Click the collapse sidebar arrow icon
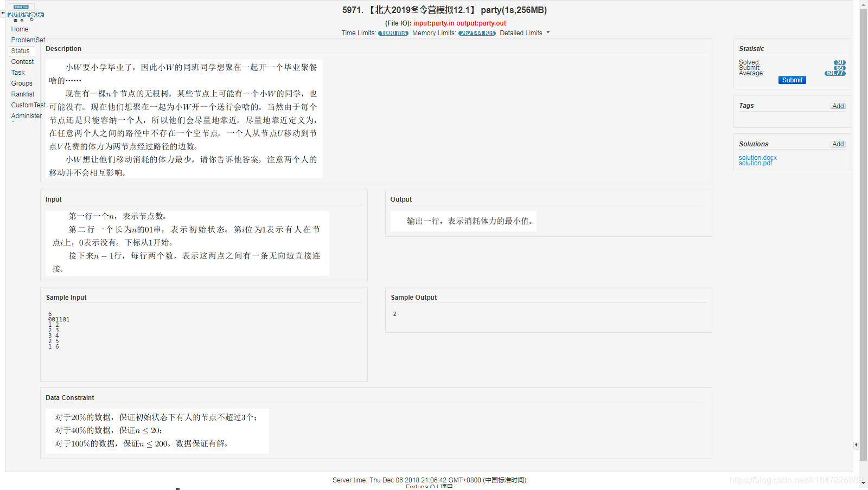 click(x=3, y=13)
